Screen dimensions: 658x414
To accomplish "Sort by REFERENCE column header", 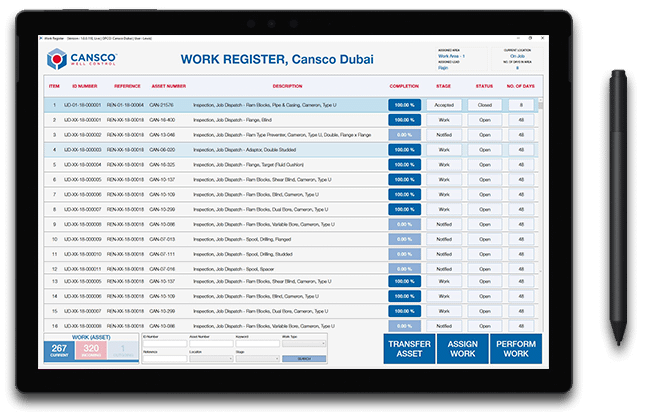I will (x=127, y=86).
